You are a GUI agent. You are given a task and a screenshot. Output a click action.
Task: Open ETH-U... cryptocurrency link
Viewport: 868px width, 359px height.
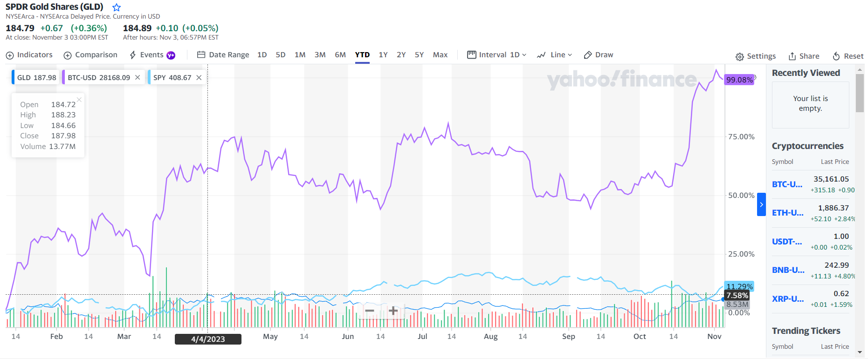[x=787, y=213]
